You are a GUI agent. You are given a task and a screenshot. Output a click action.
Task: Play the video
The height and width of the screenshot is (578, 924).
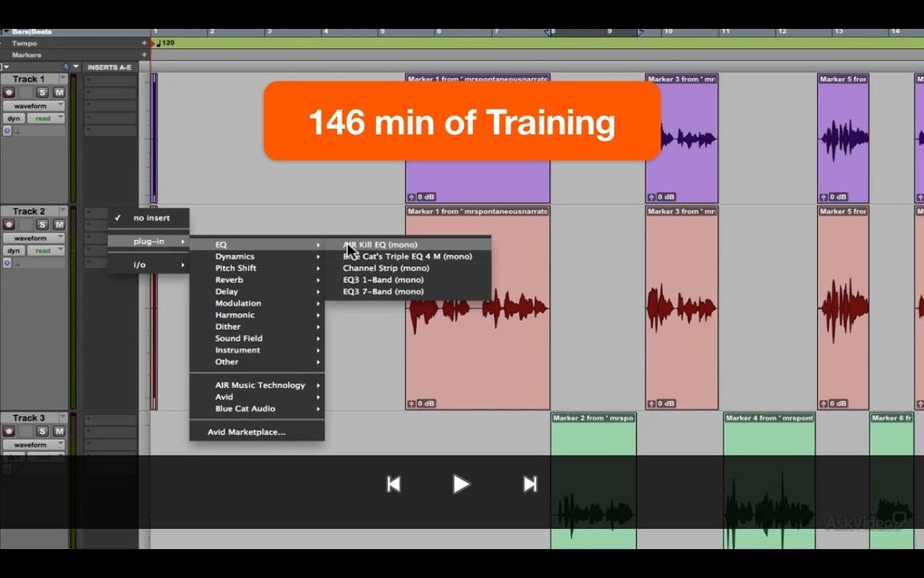pyautogui.click(x=461, y=485)
